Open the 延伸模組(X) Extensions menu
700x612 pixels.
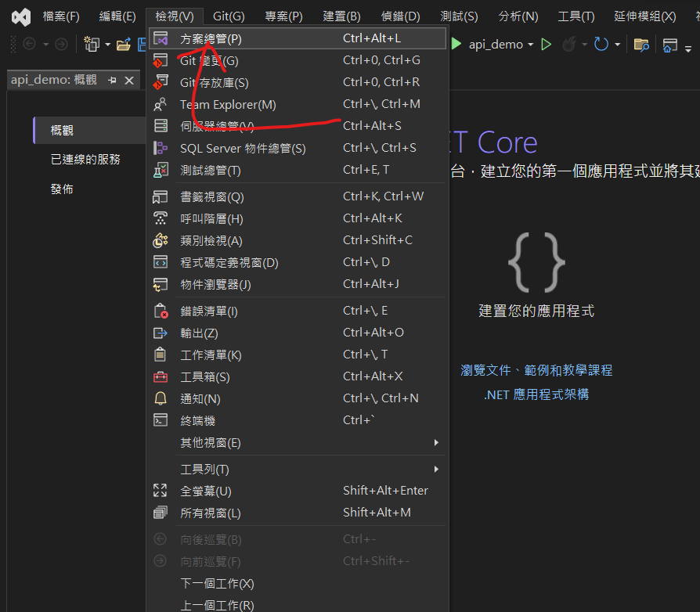[645, 16]
